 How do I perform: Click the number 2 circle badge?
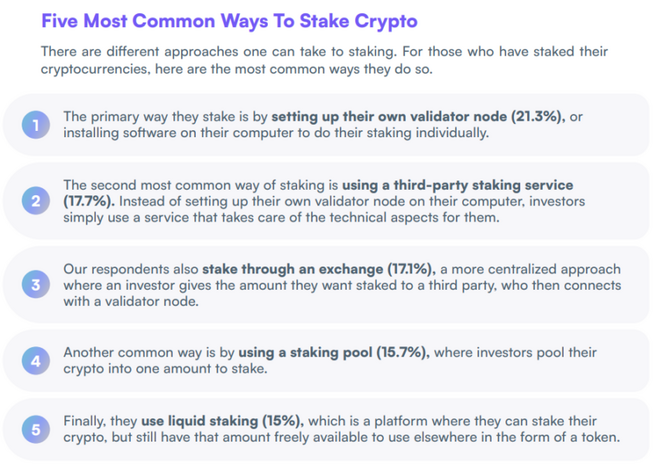point(36,201)
